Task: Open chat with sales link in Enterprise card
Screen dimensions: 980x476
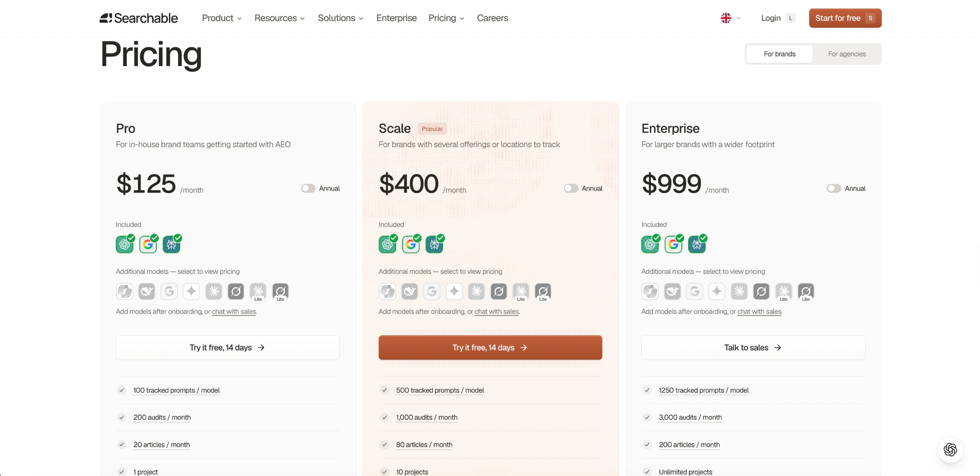Action: tap(759, 312)
